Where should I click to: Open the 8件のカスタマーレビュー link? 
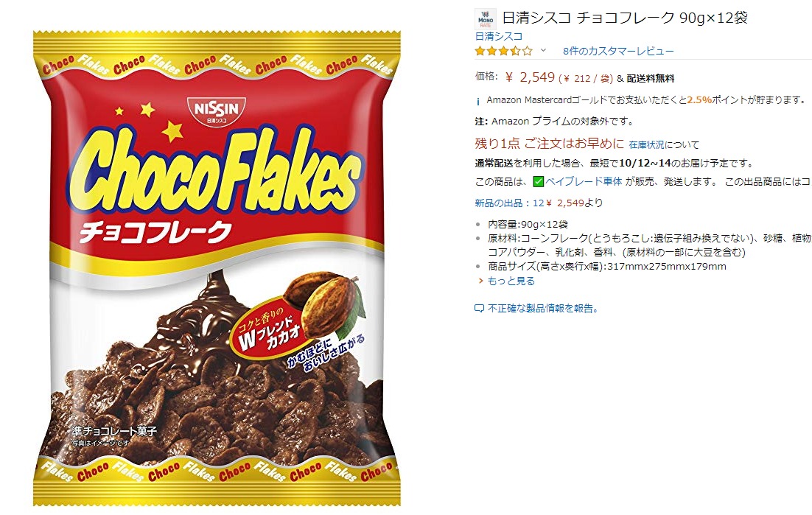click(618, 52)
